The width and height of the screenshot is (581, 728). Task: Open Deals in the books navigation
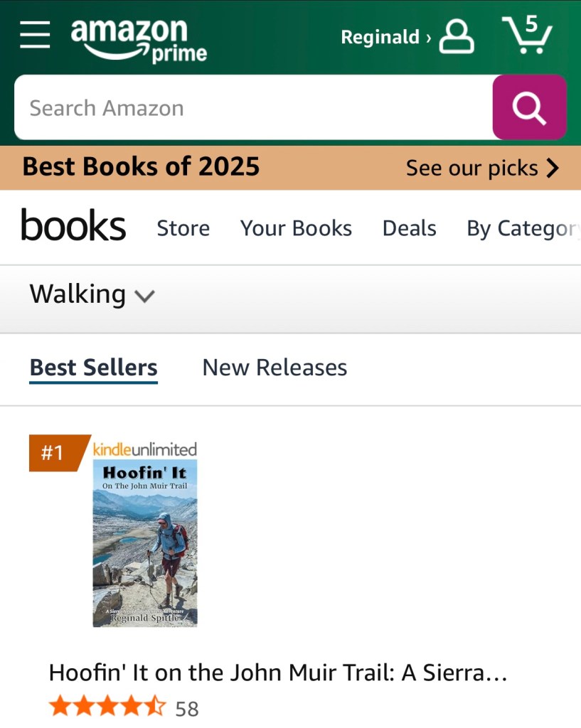tap(409, 228)
